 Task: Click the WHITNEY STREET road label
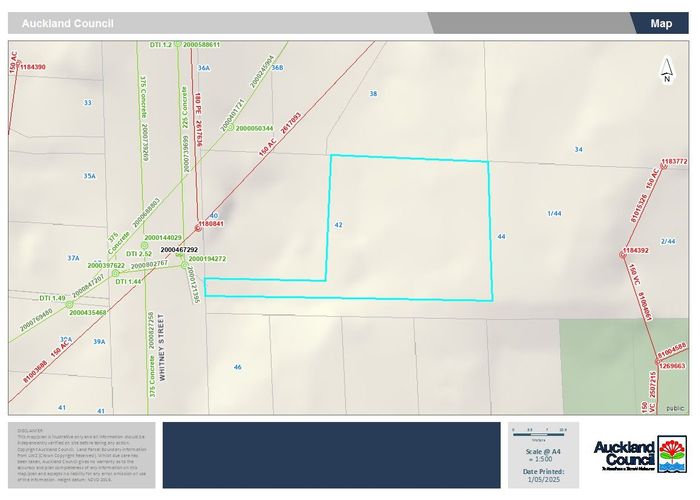click(x=162, y=347)
